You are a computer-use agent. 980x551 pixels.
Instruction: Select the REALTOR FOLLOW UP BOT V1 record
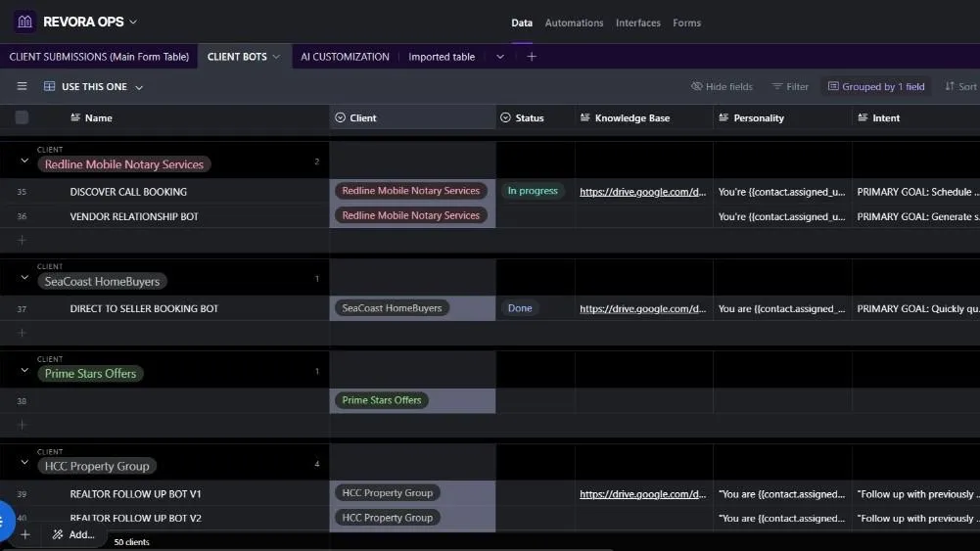tap(135, 493)
